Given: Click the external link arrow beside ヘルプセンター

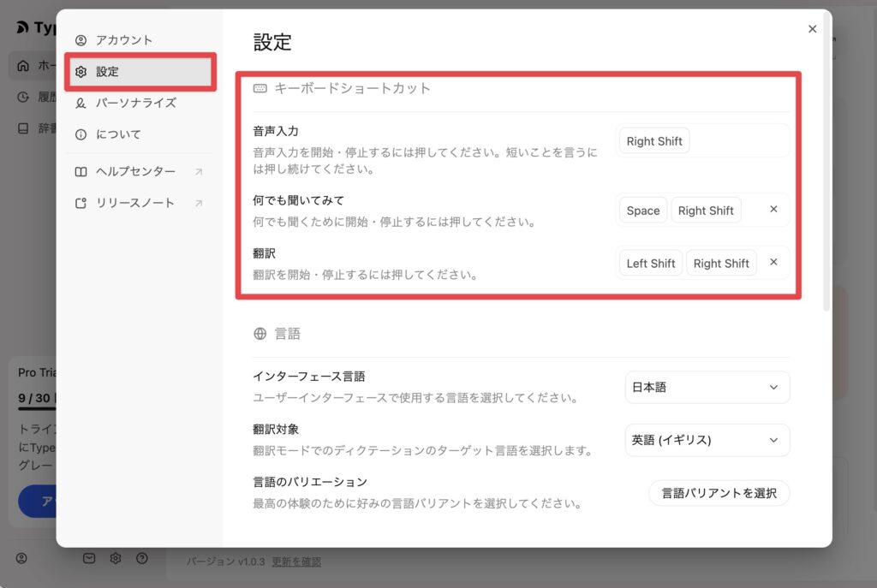Looking at the screenshot, I should tap(199, 172).
